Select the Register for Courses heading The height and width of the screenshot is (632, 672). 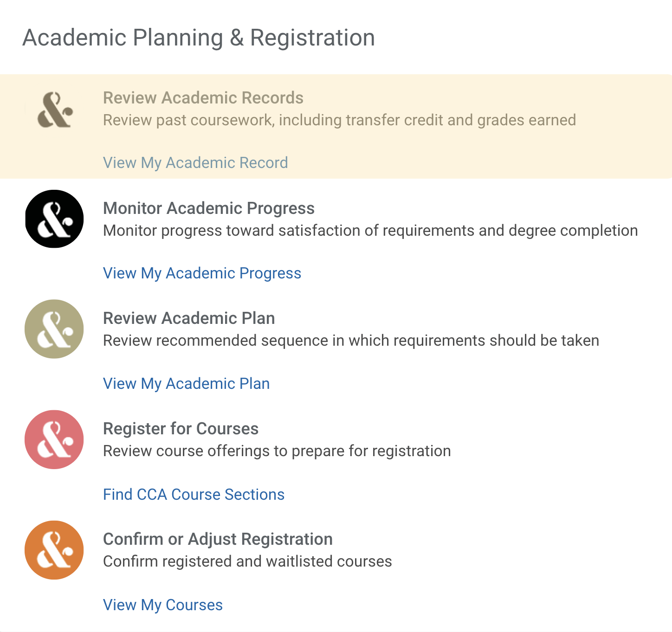point(181,429)
